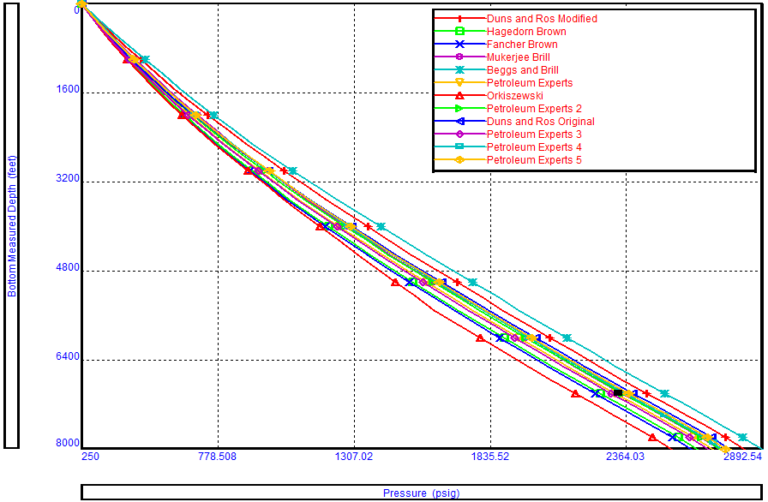The image size is (768, 502).
Task: Click the green square Hagedorn Brown legend marker
Action: pos(459,32)
